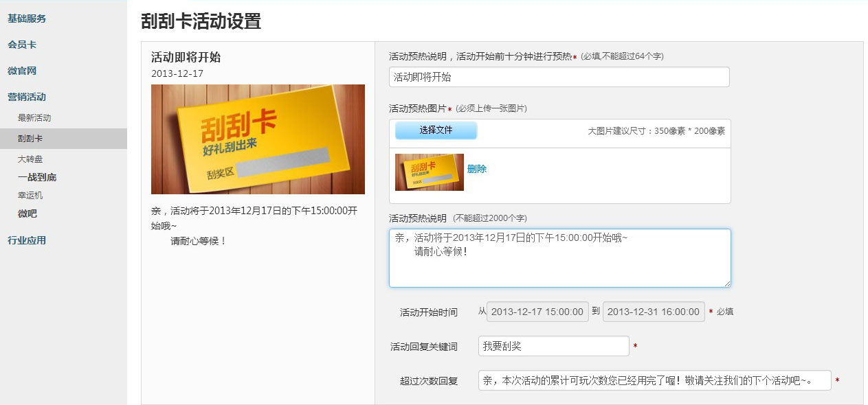Screen dimensions: 868x405
Task: Click the 活动开始时间 label
Action: click(429, 312)
